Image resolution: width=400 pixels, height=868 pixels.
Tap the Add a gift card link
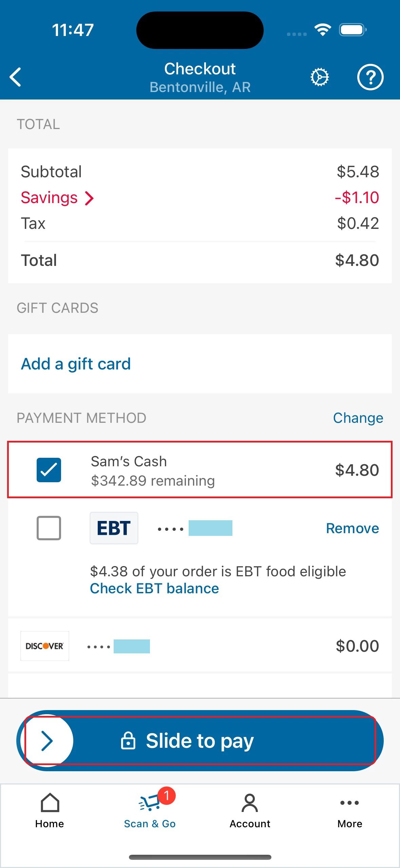76,364
